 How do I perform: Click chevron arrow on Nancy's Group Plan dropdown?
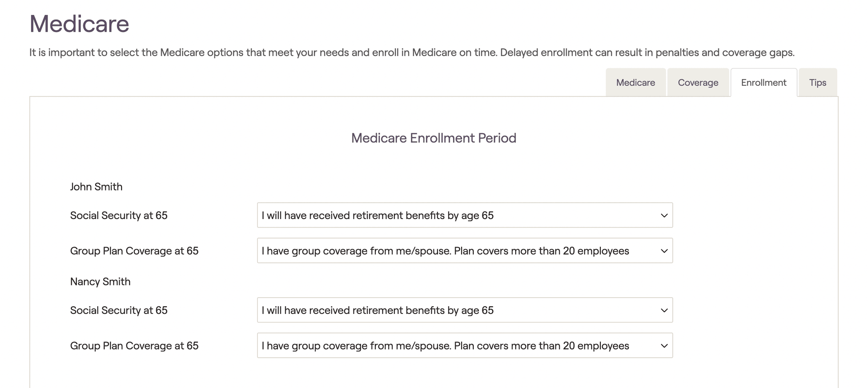click(664, 346)
